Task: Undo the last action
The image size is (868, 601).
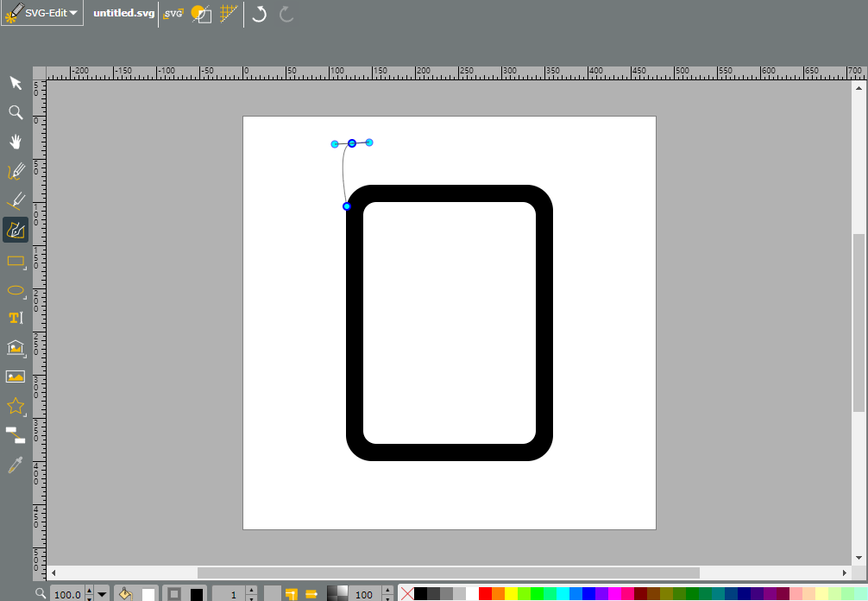Action: click(x=259, y=14)
